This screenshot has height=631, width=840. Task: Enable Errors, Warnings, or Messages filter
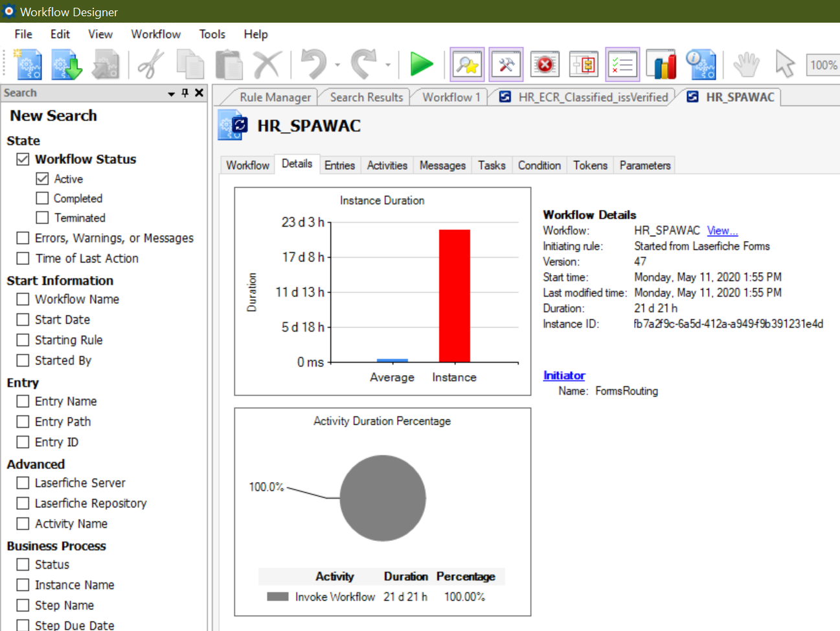point(23,238)
